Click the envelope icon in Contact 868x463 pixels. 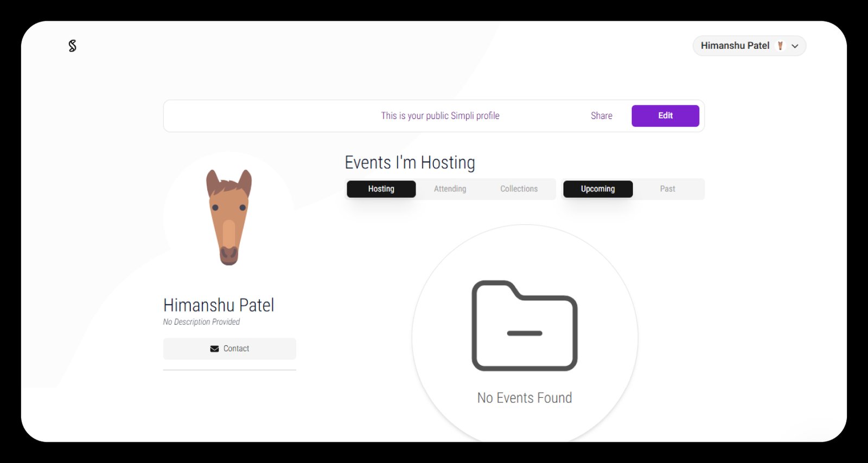214,349
